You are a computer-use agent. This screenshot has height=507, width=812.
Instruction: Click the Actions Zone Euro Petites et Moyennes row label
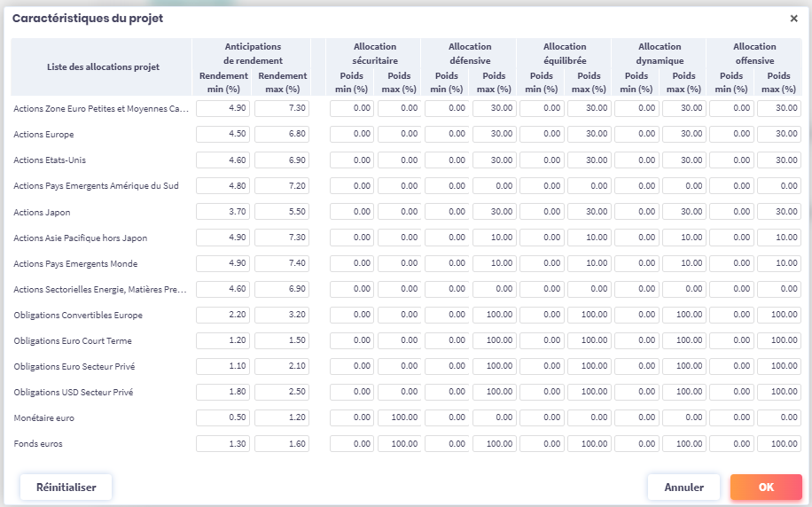[x=101, y=109]
